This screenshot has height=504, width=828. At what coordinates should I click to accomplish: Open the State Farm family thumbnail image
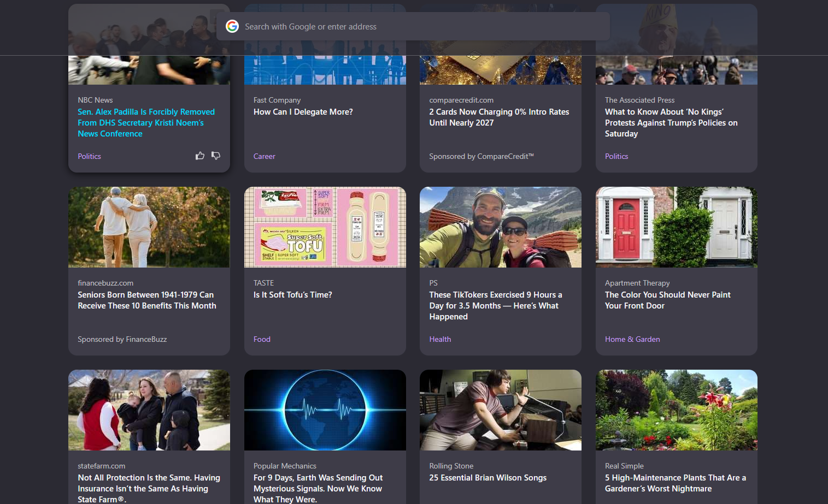coord(149,410)
